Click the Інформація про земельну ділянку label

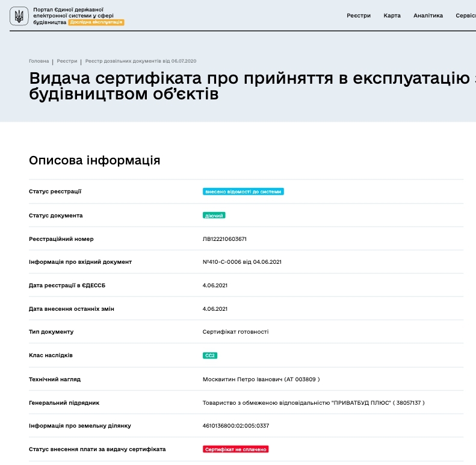(x=80, y=426)
